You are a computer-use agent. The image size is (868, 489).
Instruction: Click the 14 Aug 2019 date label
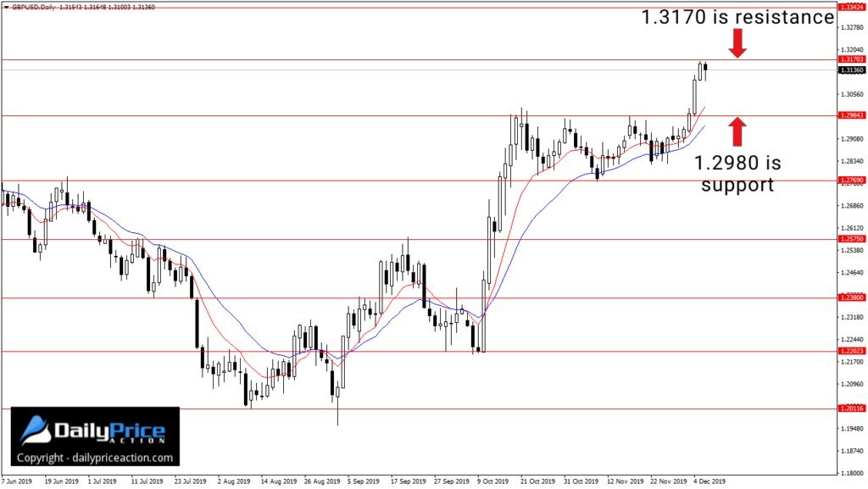click(278, 481)
